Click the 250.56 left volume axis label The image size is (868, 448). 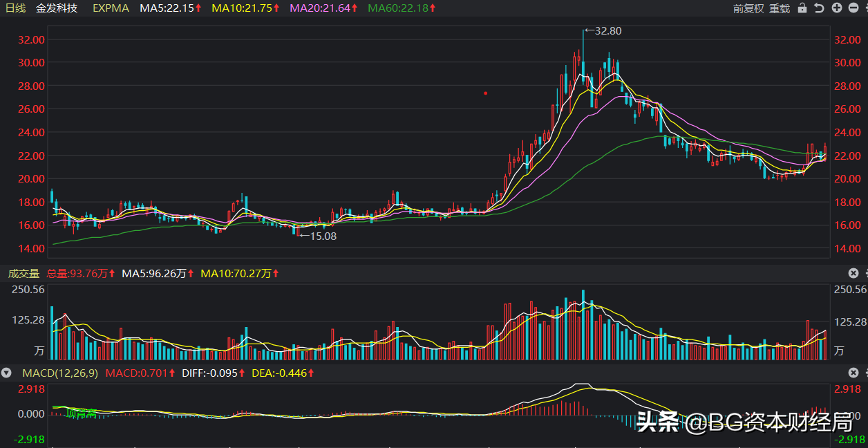(28, 289)
